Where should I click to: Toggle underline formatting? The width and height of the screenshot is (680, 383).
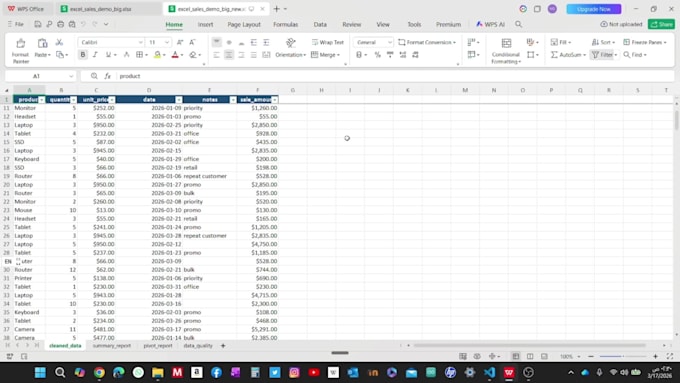click(x=108, y=55)
